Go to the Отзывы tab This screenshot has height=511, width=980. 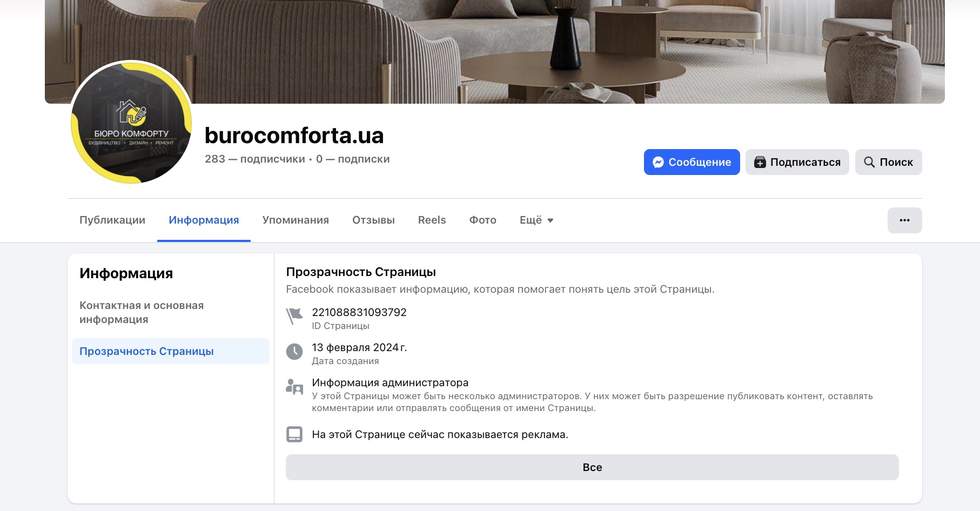[373, 220]
